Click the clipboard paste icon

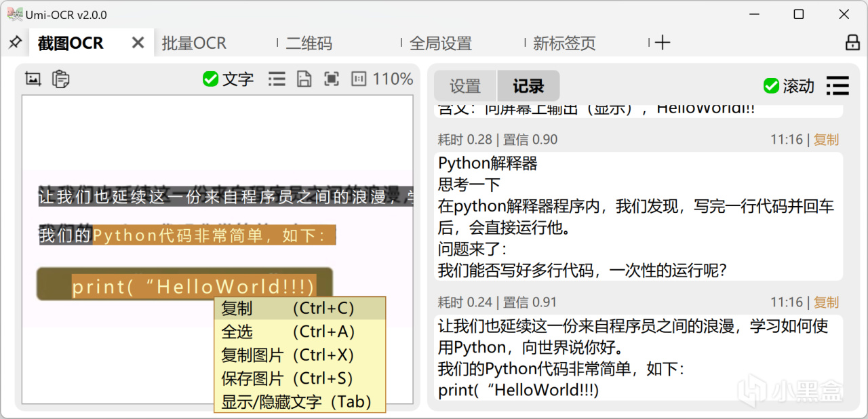click(60, 79)
